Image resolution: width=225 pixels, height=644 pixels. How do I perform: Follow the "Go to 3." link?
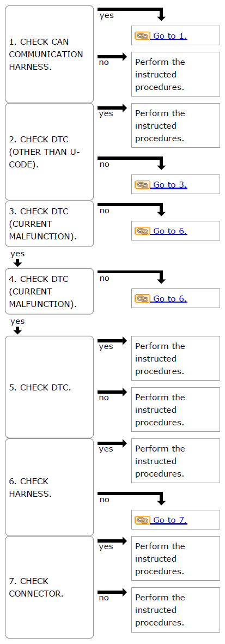(x=169, y=185)
